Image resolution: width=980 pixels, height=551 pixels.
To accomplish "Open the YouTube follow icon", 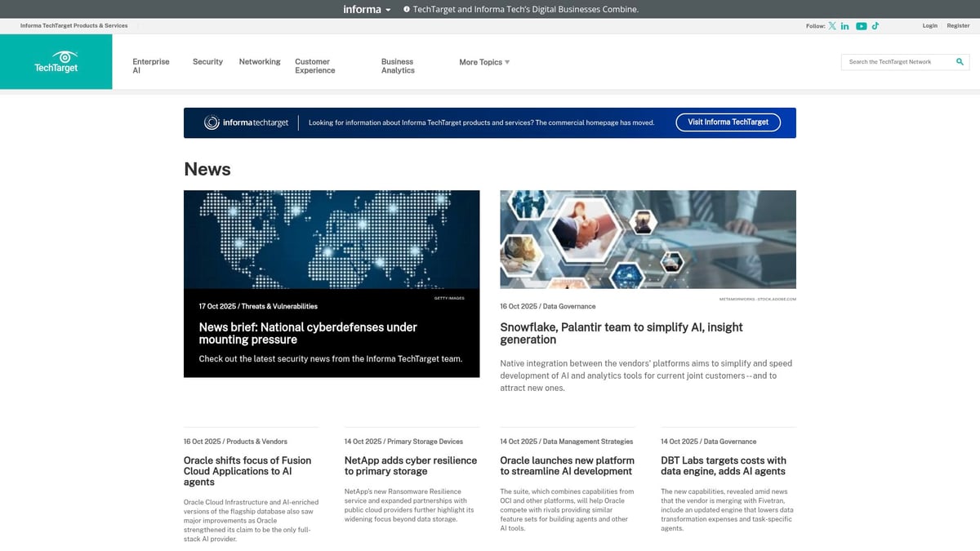I will (861, 26).
